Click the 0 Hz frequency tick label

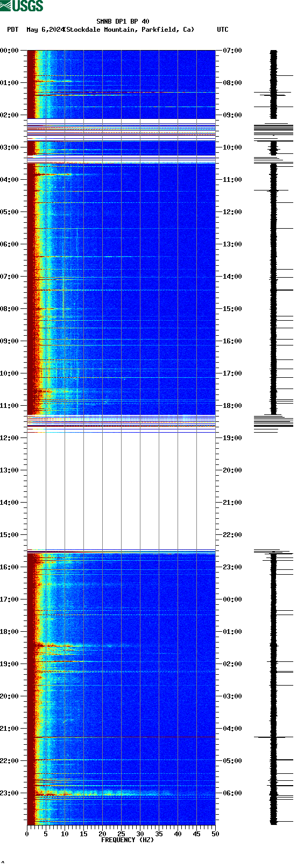pos(27,834)
